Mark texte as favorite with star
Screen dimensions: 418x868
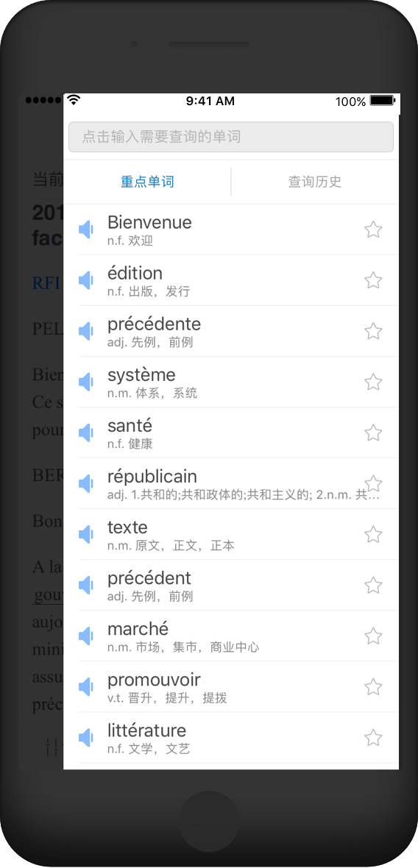(x=373, y=535)
